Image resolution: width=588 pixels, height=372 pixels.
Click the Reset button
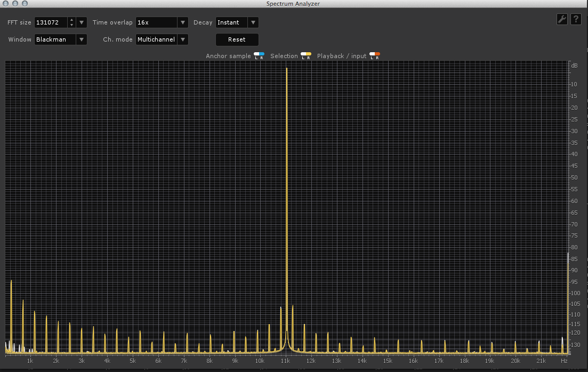(237, 39)
